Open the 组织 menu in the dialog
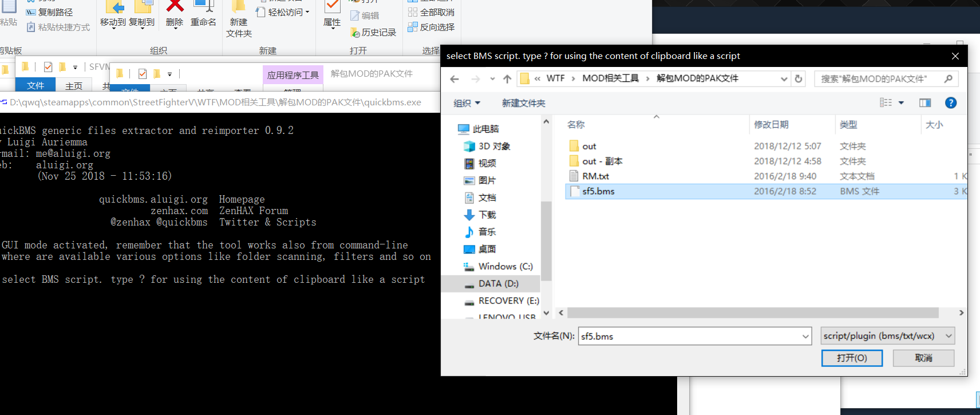Image resolution: width=980 pixels, height=415 pixels. pyautogui.click(x=467, y=103)
